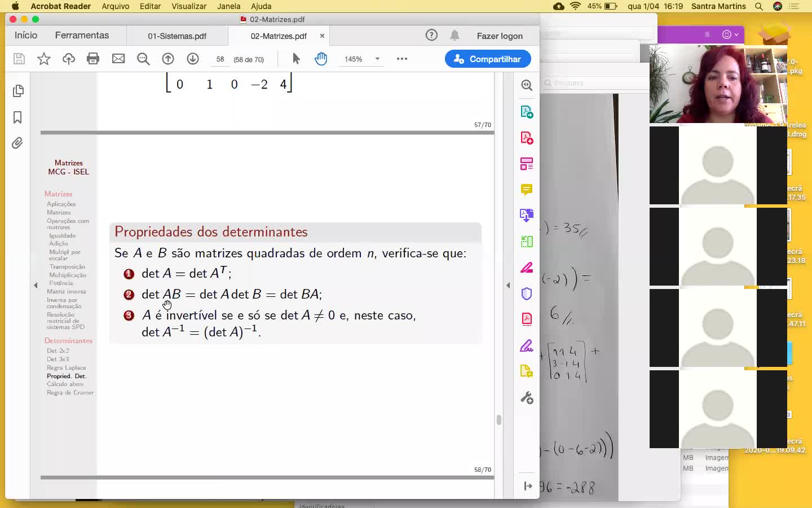Click Fazer logon
Viewport: 812px width, 508px height.
500,36
